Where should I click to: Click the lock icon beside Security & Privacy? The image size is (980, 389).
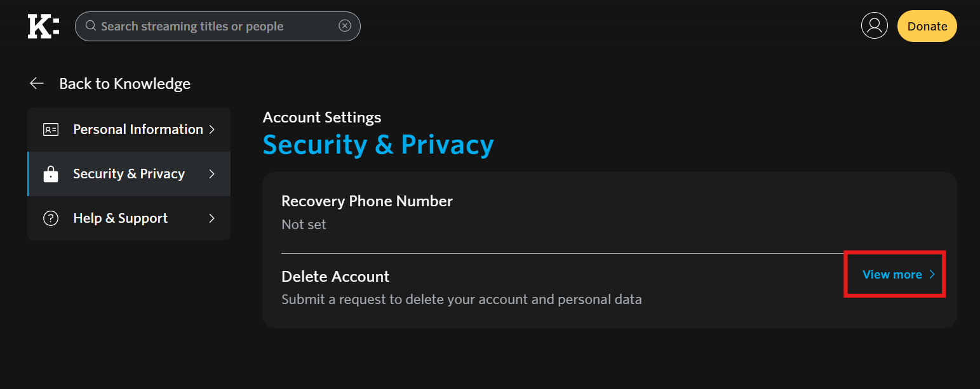pos(51,174)
